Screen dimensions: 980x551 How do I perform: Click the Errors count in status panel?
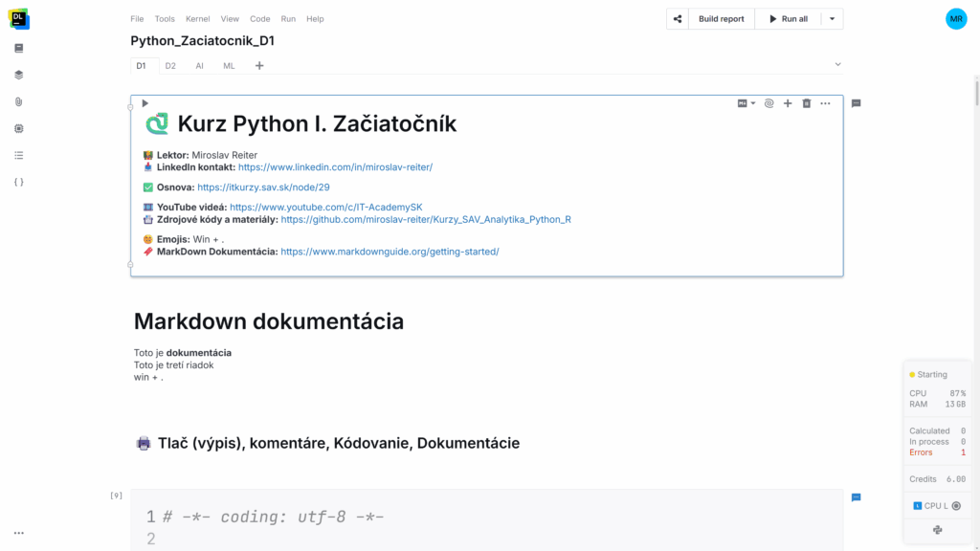click(x=937, y=452)
